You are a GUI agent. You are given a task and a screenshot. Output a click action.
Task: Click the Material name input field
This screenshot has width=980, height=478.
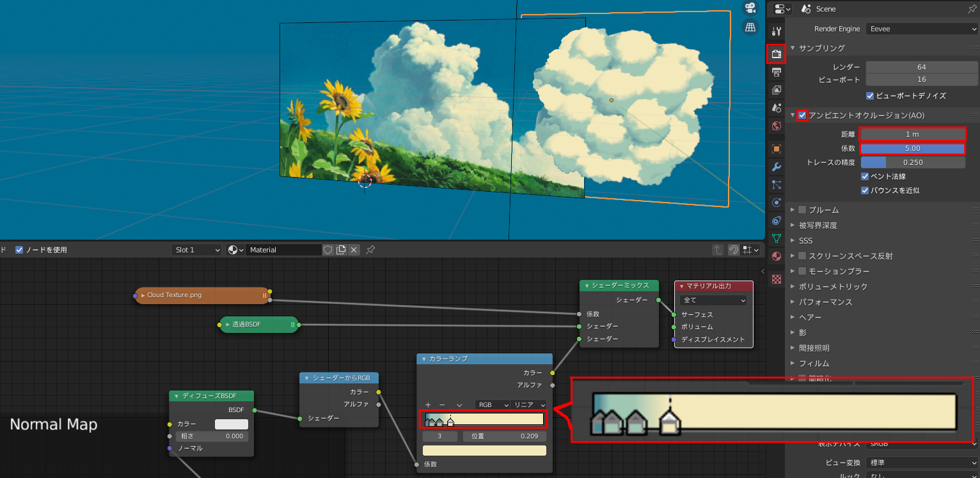point(283,250)
